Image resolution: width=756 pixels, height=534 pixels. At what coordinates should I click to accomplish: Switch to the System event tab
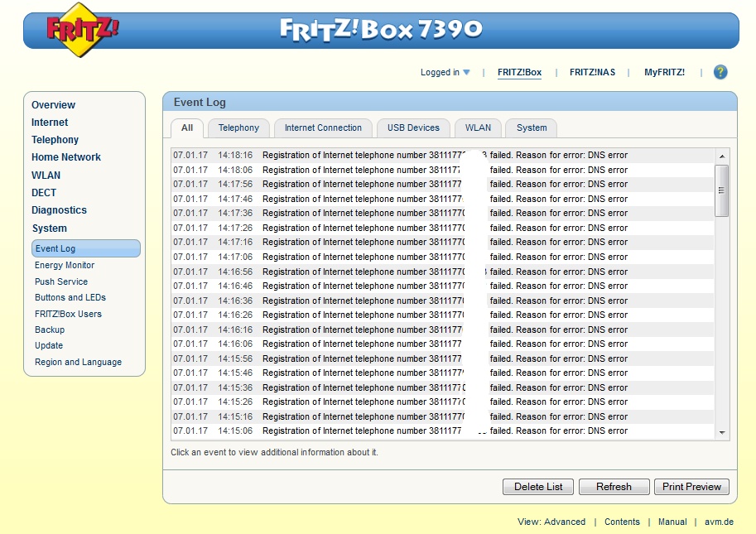(x=532, y=128)
